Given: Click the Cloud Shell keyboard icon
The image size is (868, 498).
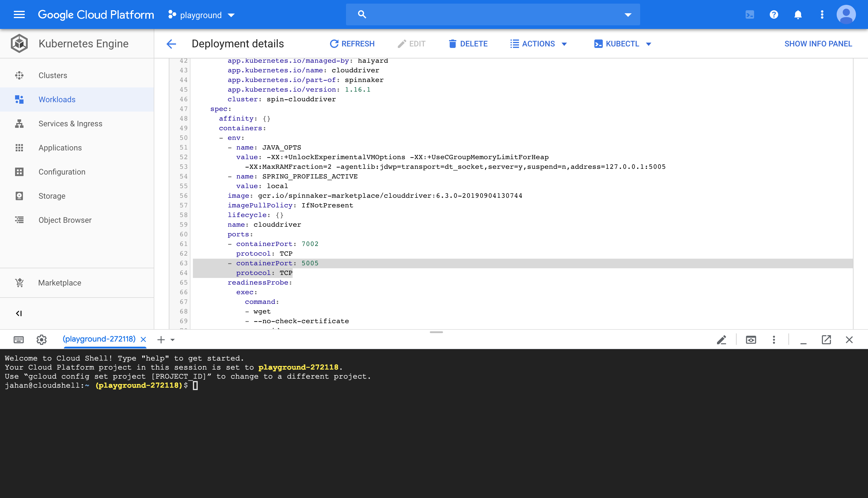Looking at the screenshot, I should [19, 340].
